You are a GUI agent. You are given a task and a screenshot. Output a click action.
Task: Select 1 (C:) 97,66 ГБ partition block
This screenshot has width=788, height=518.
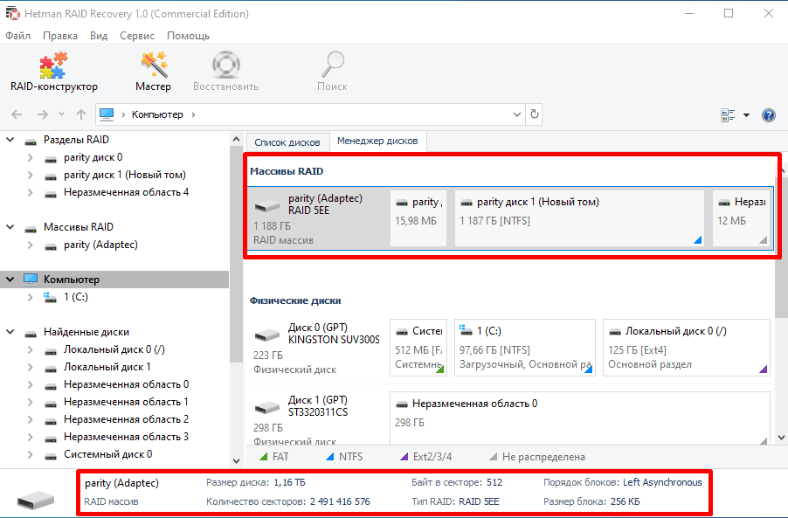[x=525, y=348]
